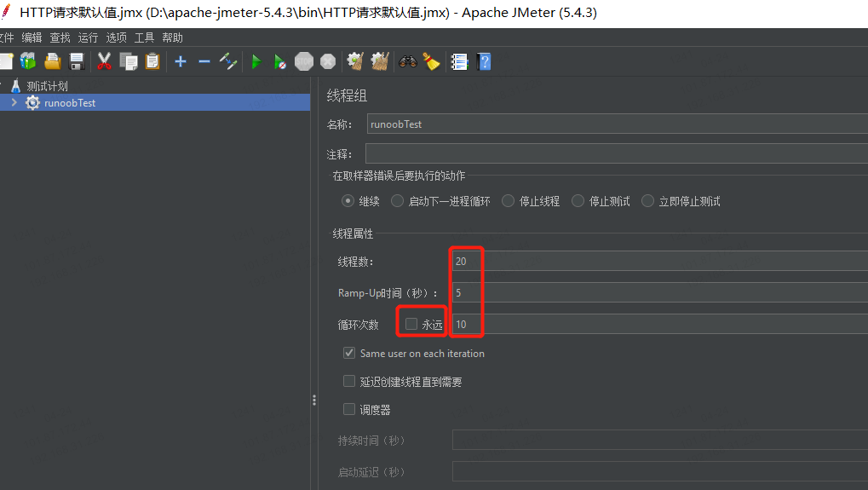Click the 线程数 field showing 20
This screenshot has width=868, height=490.
coord(660,261)
